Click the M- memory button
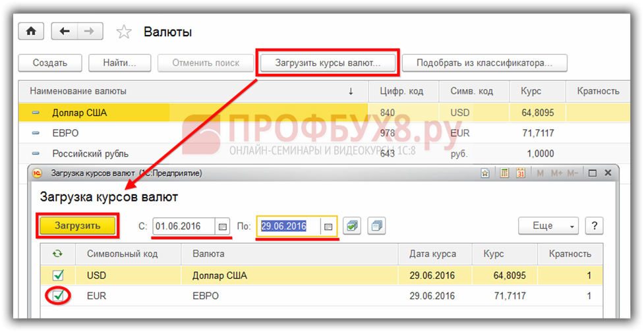 [573, 173]
